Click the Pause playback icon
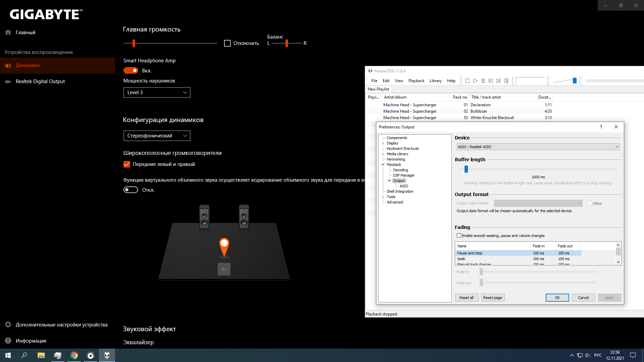Screen dimensions: 644x362 (x=483, y=81)
